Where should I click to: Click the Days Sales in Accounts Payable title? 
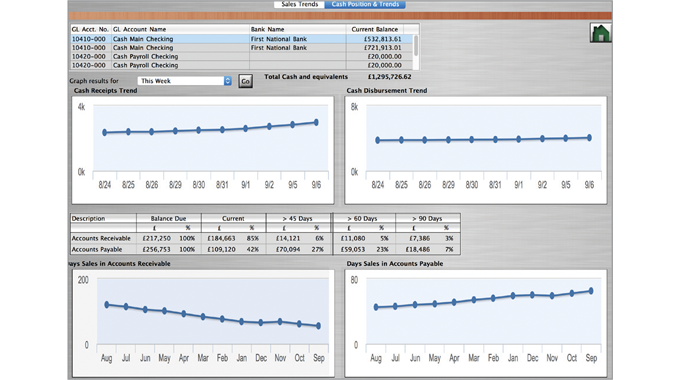click(395, 263)
